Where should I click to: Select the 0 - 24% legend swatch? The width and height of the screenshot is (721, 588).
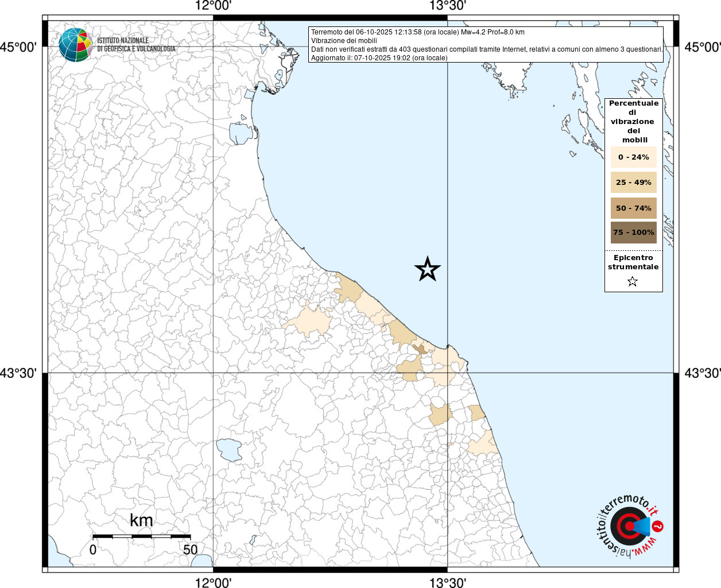(634, 157)
